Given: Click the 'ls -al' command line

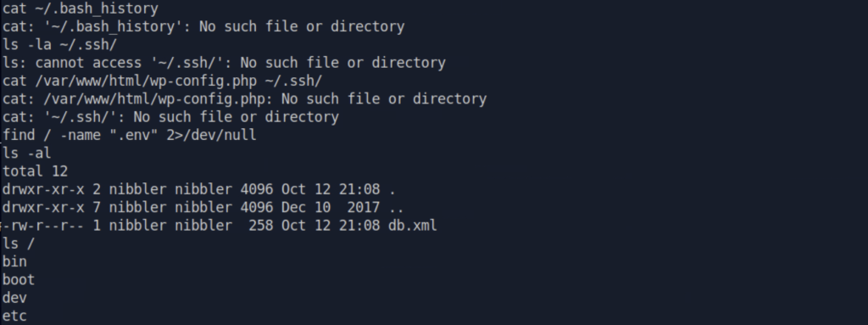Looking at the screenshot, I should tap(26, 154).
